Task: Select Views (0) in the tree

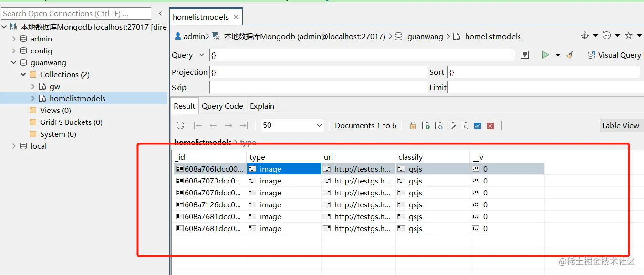Action: coord(55,110)
